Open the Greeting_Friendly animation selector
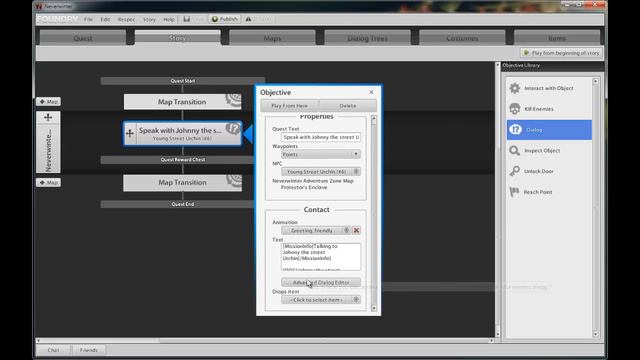 pyautogui.click(x=316, y=230)
